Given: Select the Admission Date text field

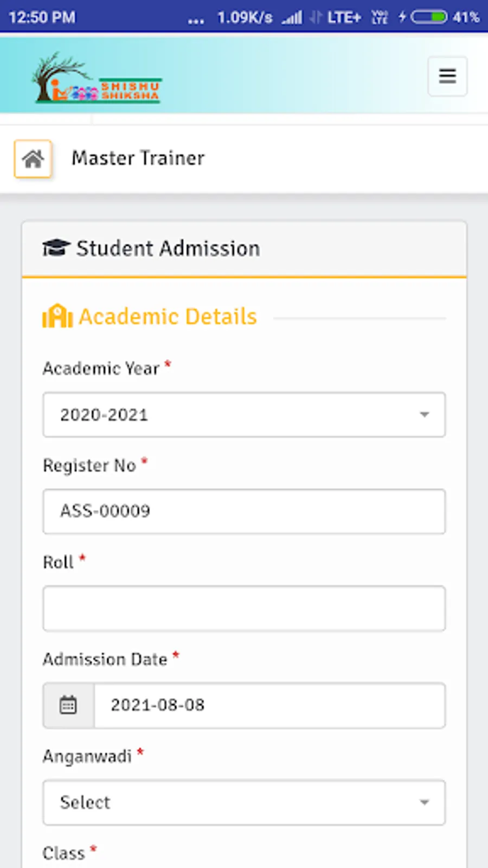Looking at the screenshot, I should pos(269,705).
